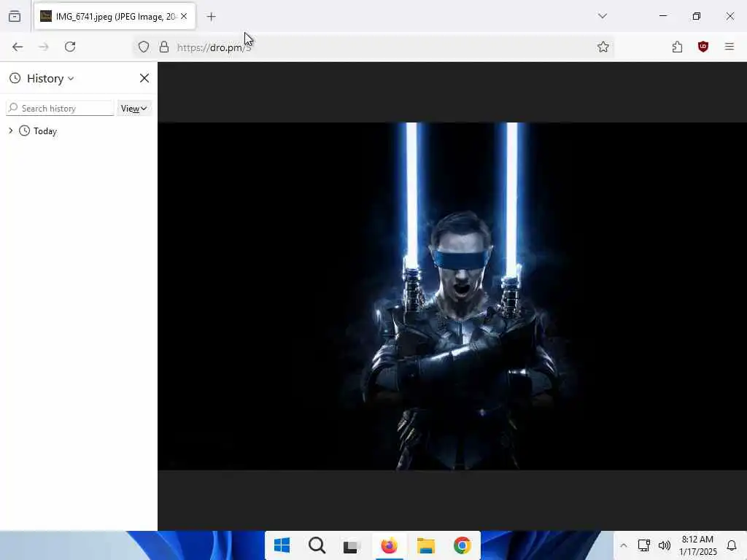747x560 pixels.
Task: Reload the current page
Action: [70, 47]
